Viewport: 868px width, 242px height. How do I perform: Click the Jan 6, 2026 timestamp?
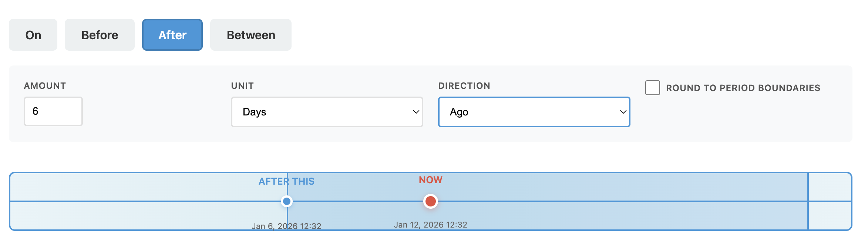click(x=287, y=226)
